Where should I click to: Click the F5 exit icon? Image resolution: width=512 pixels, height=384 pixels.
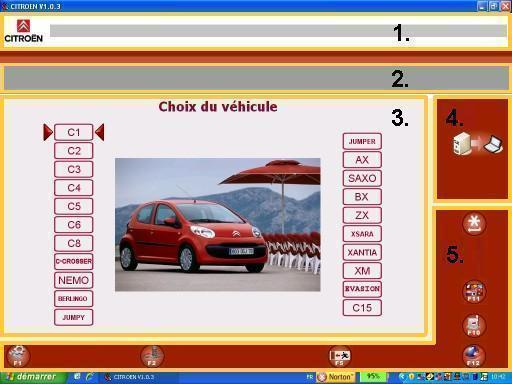tap(339, 356)
